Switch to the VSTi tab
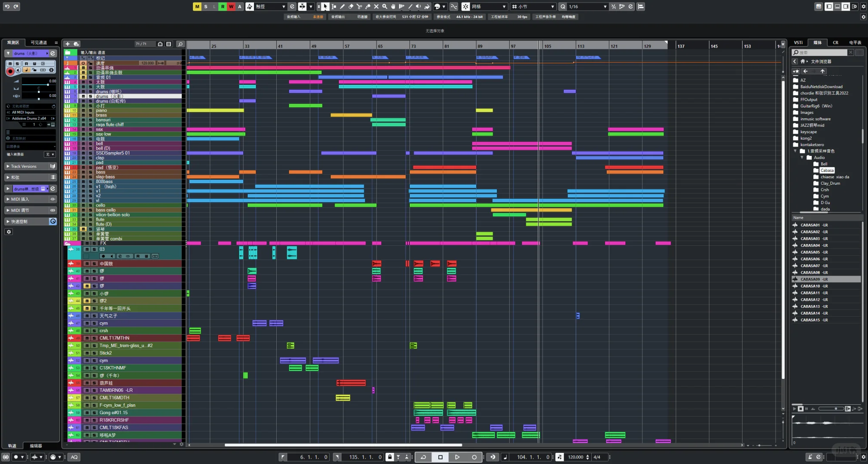This screenshot has width=868, height=464. (798, 43)
